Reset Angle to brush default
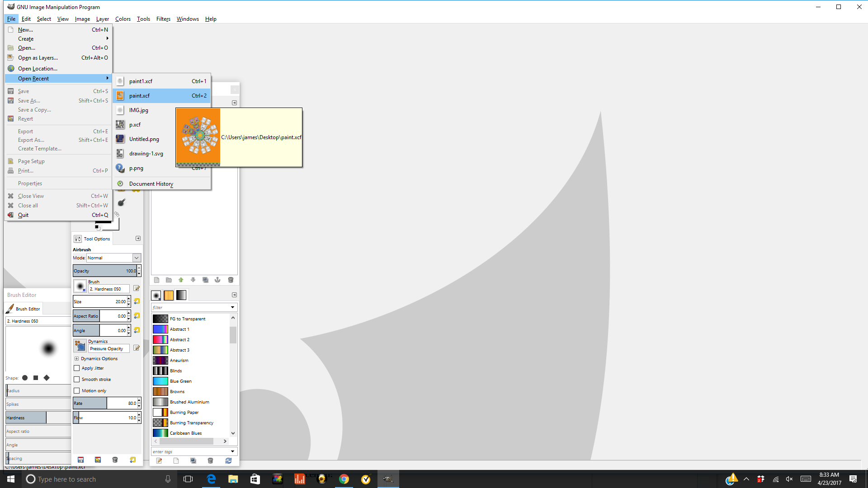 (x=137, y=330)
